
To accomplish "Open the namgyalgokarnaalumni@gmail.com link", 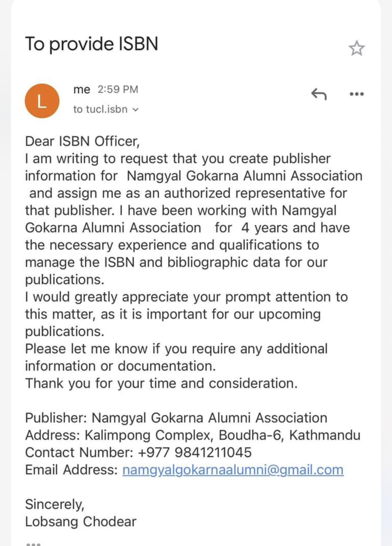I will [233, 470].
